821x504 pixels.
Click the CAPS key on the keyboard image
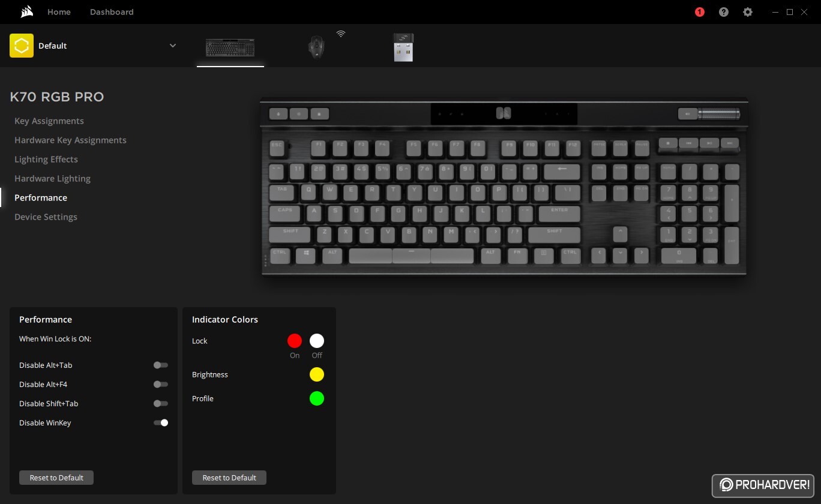pos(285,213)
